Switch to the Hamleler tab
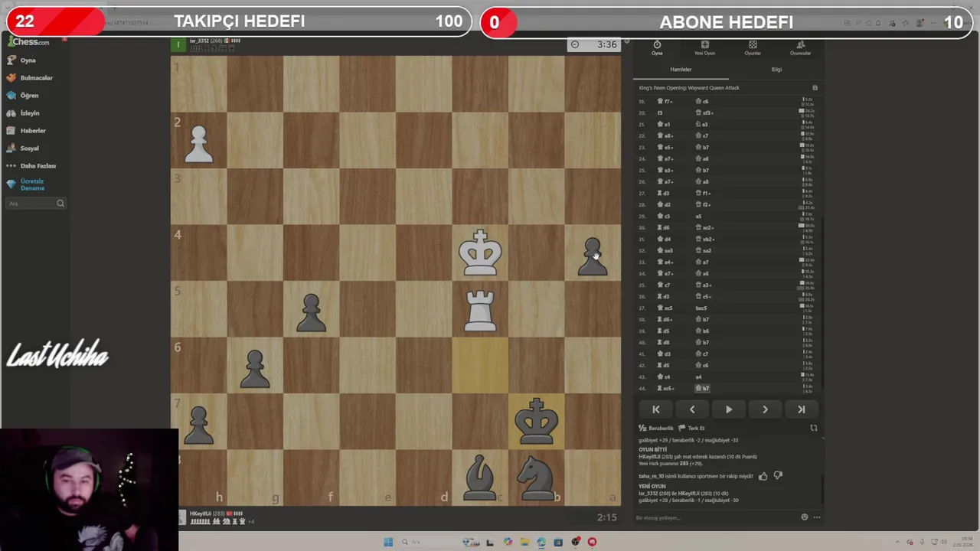Viewport: 980px width, 551px height. (681, 70)
